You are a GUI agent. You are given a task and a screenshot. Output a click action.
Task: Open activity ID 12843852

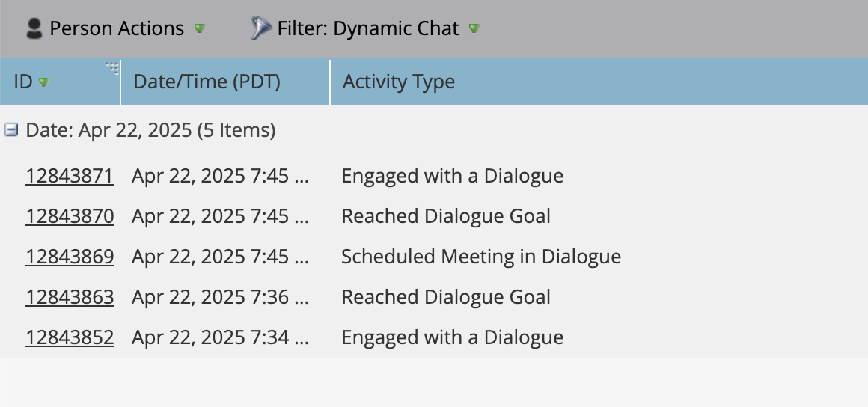pos(70,337)
